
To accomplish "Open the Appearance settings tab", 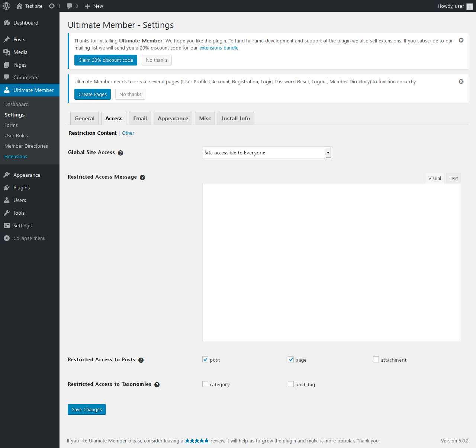I will tap(173, 118).
